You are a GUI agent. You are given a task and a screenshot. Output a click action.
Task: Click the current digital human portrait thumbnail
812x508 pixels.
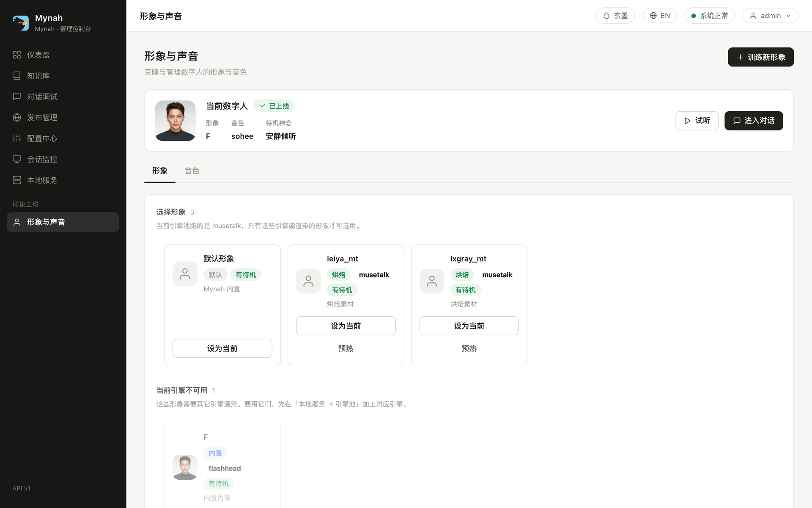[x=175, y=121]
